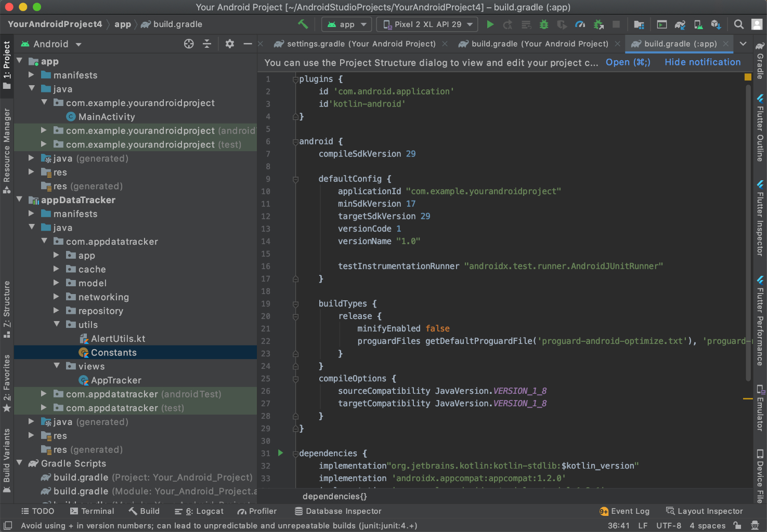This screenshot has height=532, width=767.
Task: Click the Run Anything terminal icon
Action: coord(662,24)
